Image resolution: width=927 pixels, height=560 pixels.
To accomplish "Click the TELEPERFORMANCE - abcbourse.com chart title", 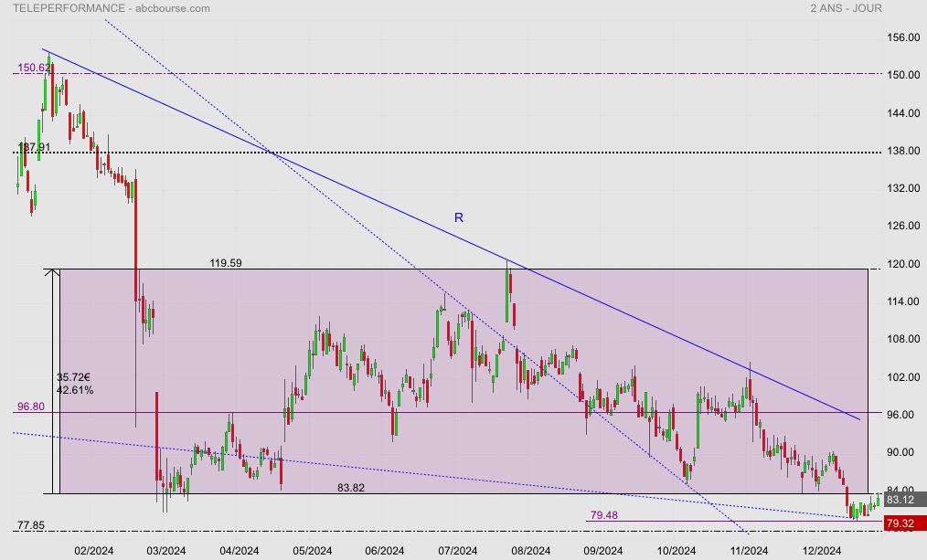I will [x=112, y=8].
